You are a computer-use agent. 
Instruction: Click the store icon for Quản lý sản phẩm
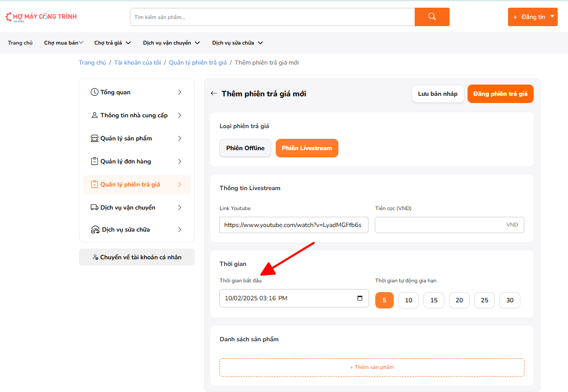pyautogui.click(x=94, y=138)
